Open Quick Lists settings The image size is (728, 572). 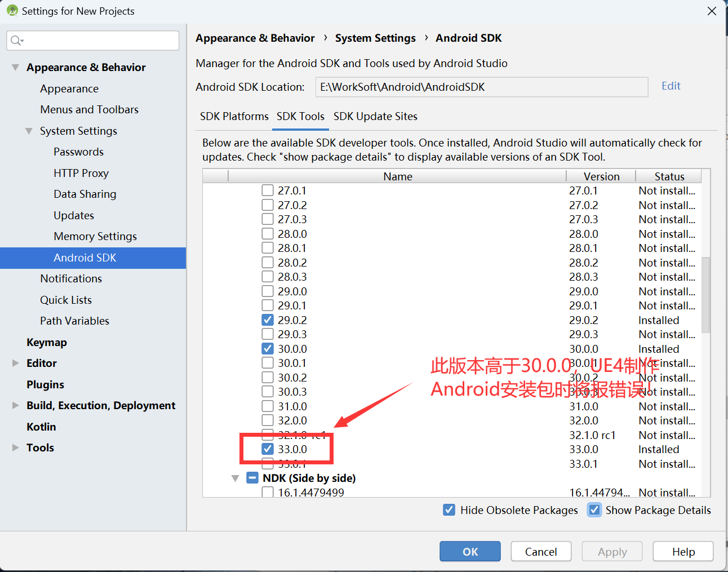(x=66, y=300)
